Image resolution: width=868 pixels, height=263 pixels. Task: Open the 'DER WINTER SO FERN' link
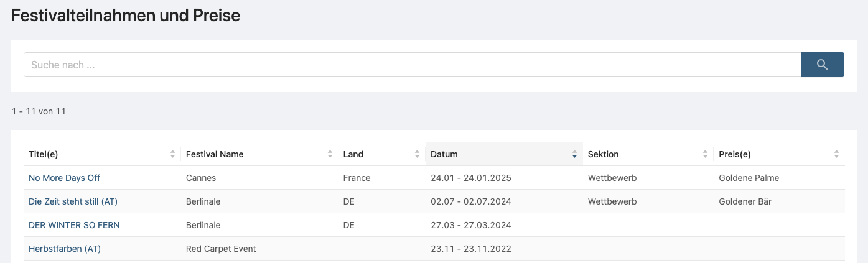[74, 225]
